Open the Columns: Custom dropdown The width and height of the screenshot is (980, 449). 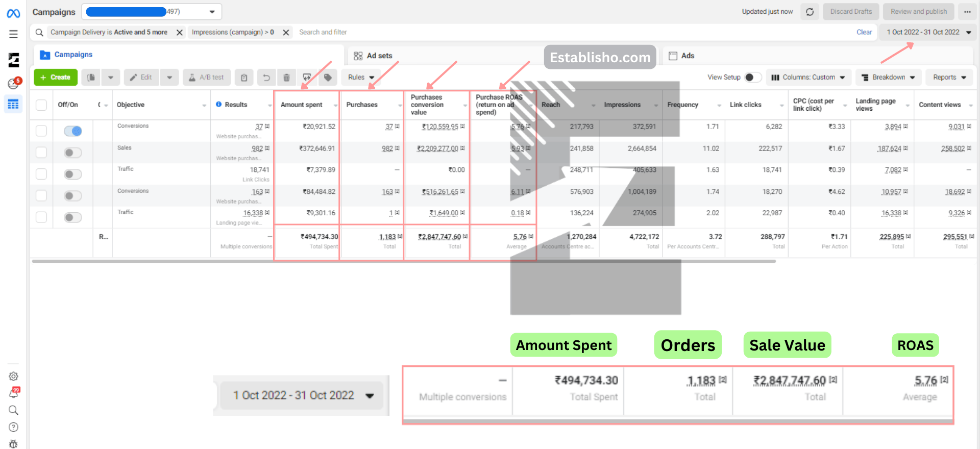(808, 78)
